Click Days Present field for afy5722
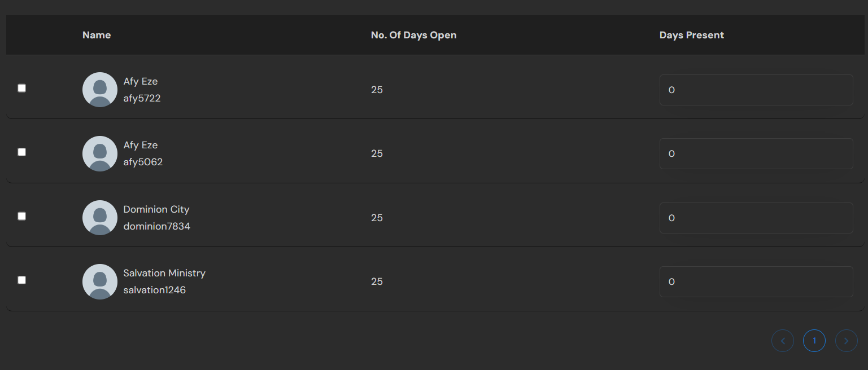 coord(756,90)
